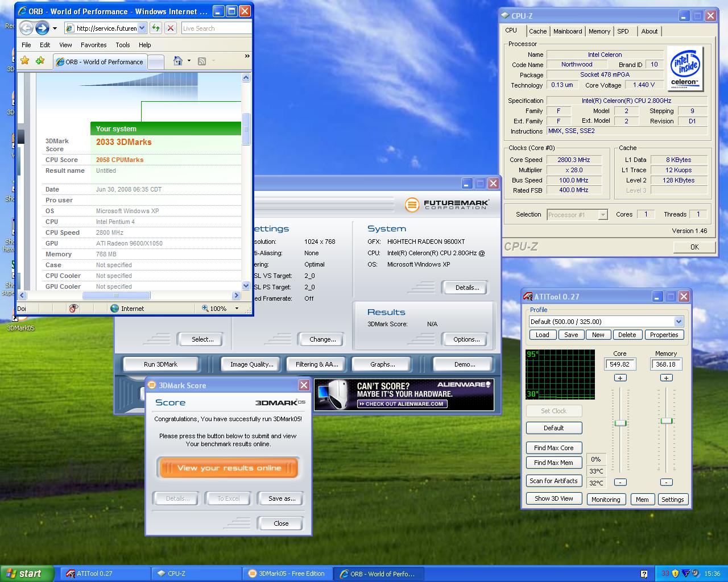The height and width of the screenshot is (582, 728).
Task: Click the 3DMark Score dialog title icon
Action: (x=152, y=385)
